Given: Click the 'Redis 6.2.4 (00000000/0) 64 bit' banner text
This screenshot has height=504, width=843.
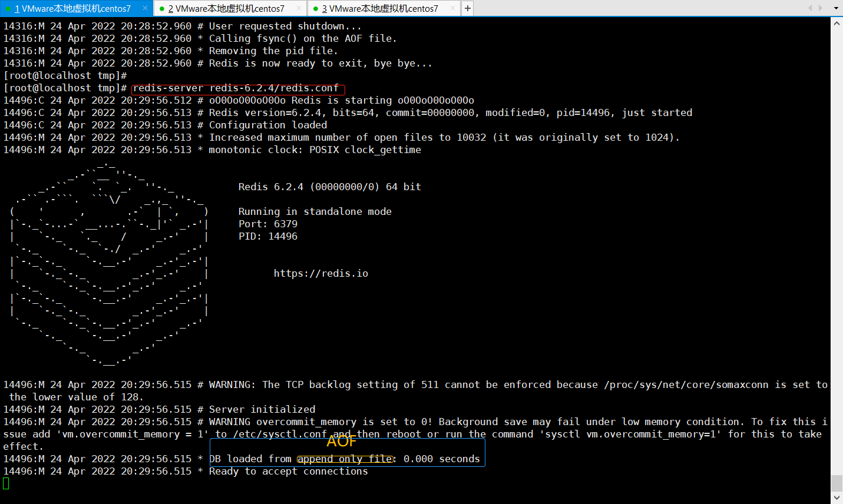Looking at the screenshot, I should click(330, 187).
